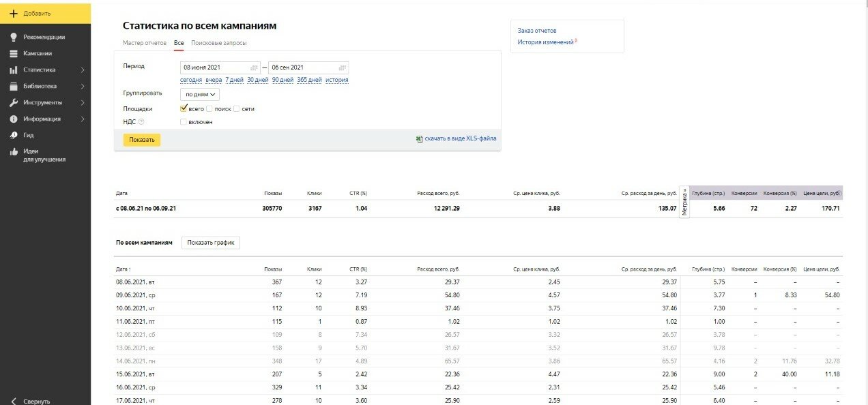The height and width of the screenshot is (405, 868).
Task: Enable the 'сети' площадки checkbox
Action: (x=237, y=108)
